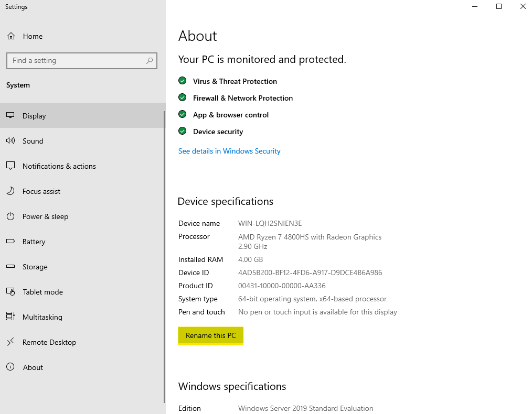Click the Virus & Threat Protection checkmark
Image resolution: width=532 pixels, height=414 pixels.
(x=182, y=81)
